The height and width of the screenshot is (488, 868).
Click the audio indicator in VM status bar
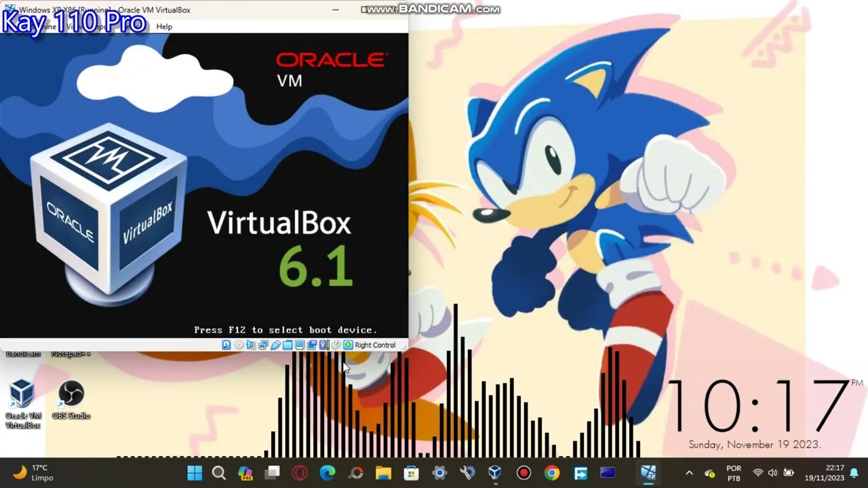point(251,345)
